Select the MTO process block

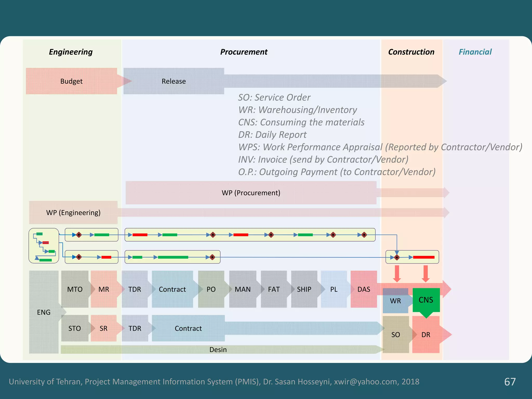[75, 289]
